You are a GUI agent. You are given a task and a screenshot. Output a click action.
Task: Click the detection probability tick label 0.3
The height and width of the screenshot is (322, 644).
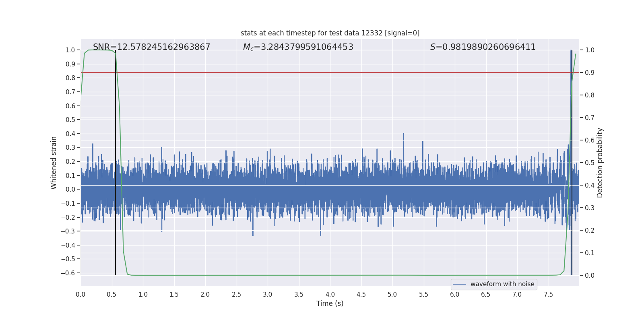(x=590, y=208)
